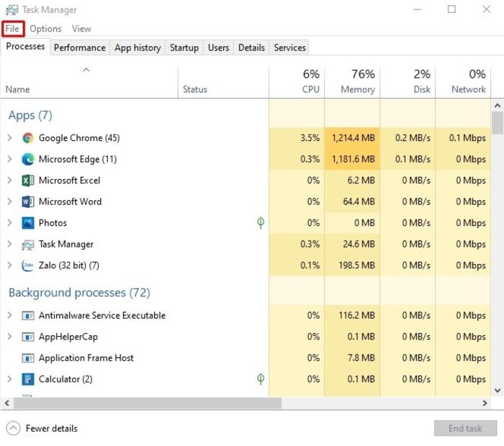Select the Microsoft Excel icon
Screen dimensions: 504x446
pyautogui.click(x=28, y=181)
